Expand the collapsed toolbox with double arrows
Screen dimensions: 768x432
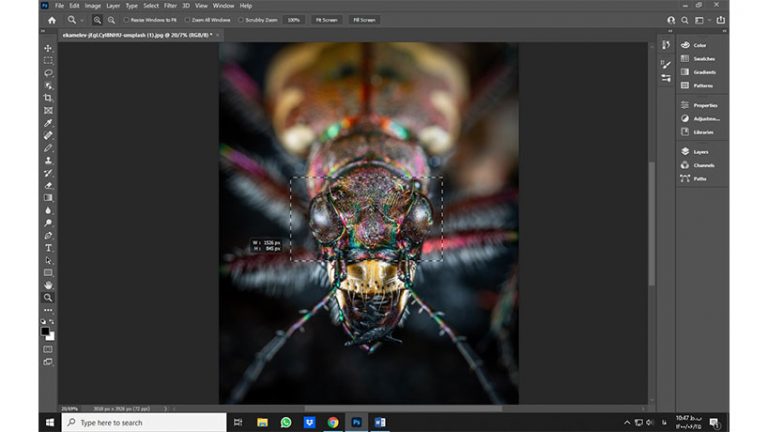click(x=43, y=31)
